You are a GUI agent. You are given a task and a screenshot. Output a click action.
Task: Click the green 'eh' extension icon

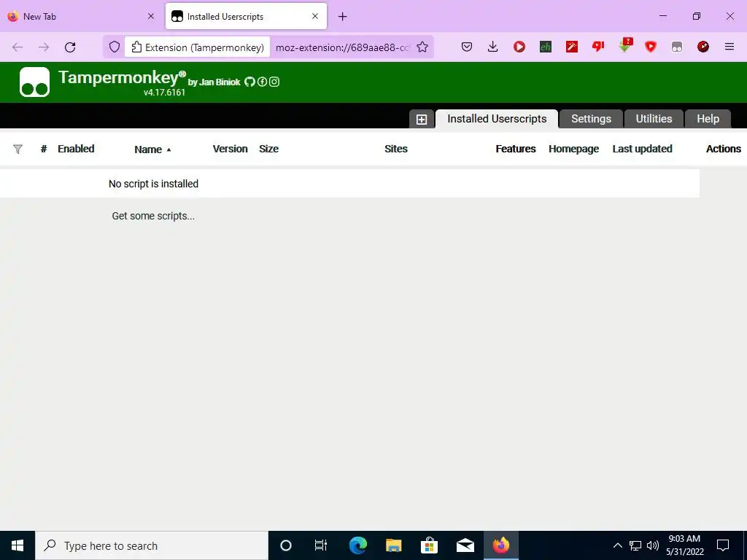pos(546,47)
